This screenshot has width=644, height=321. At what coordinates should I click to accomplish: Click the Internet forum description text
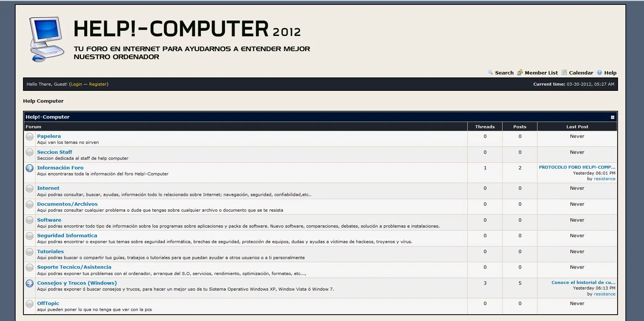(174, 195)
